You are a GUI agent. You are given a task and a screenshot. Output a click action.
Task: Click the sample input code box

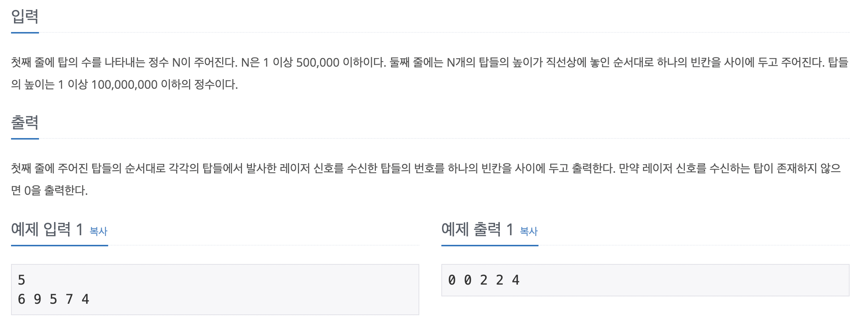click(x=215, y=289)
